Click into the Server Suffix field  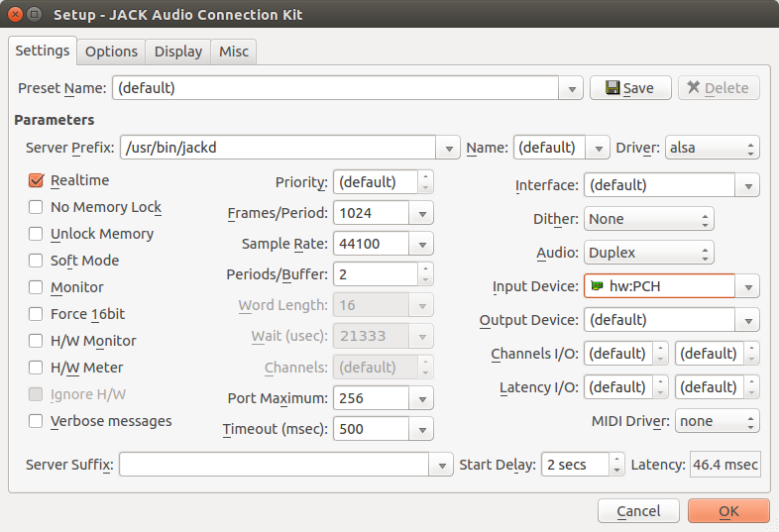(274, 465)
